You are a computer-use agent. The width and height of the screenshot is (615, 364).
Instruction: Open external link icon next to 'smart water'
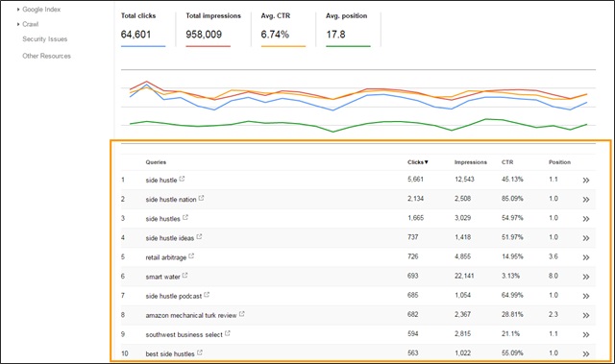(185, 276)
